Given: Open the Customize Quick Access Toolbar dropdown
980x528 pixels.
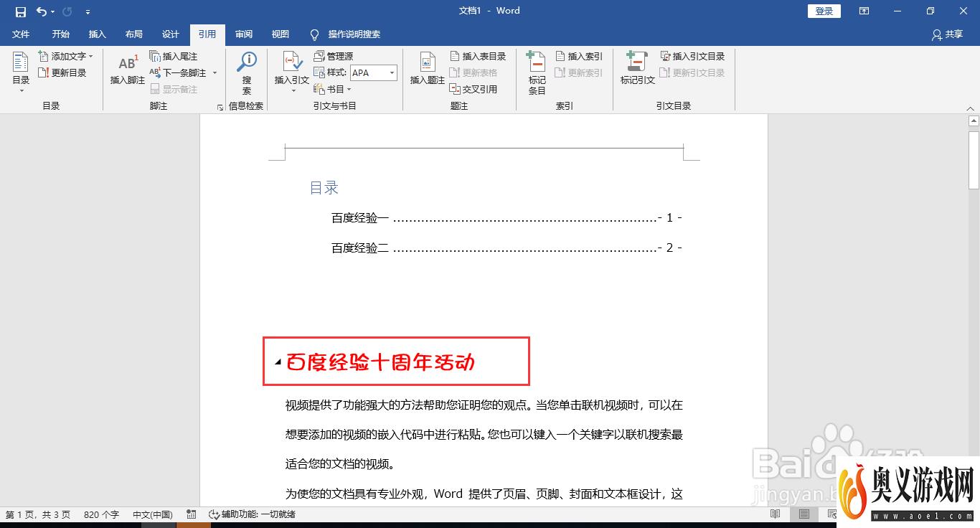Looking at the screenshot, I should pyautogui.click(x=88, y=11).
